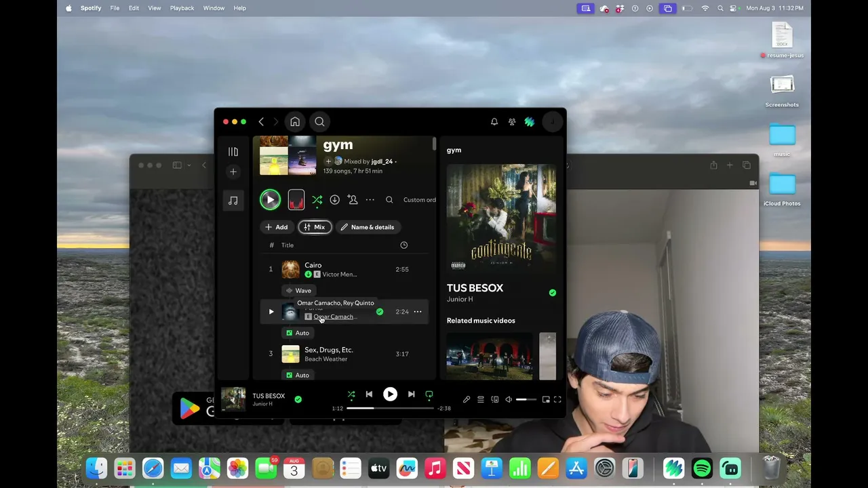Image resolution: width=868 pixels, height=488 pixels.
Task: Open the playback queue
Action: coord(481,400)
